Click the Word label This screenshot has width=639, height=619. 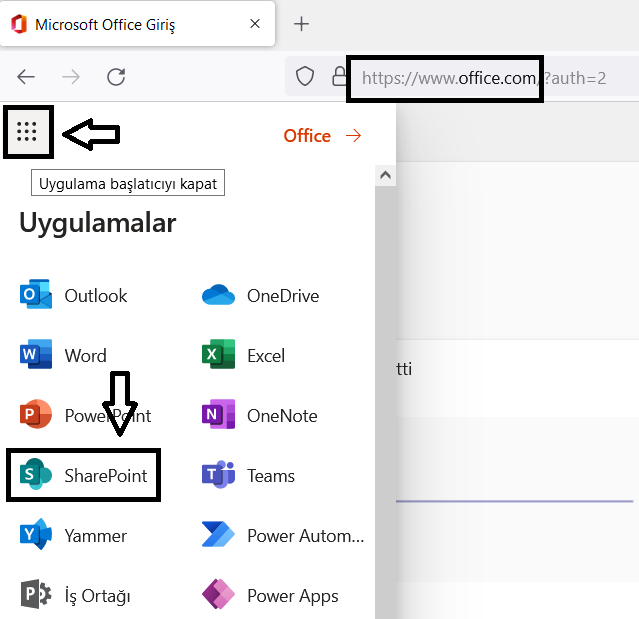pos(86,356)
